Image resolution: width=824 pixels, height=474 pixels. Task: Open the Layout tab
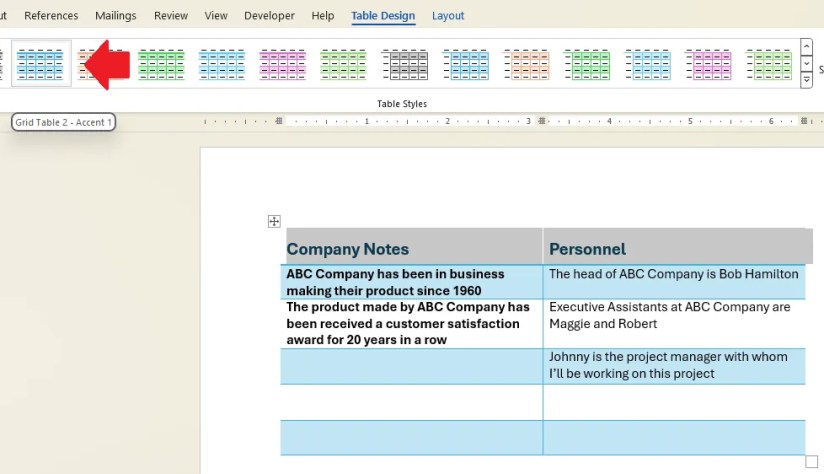pos(448,16)
